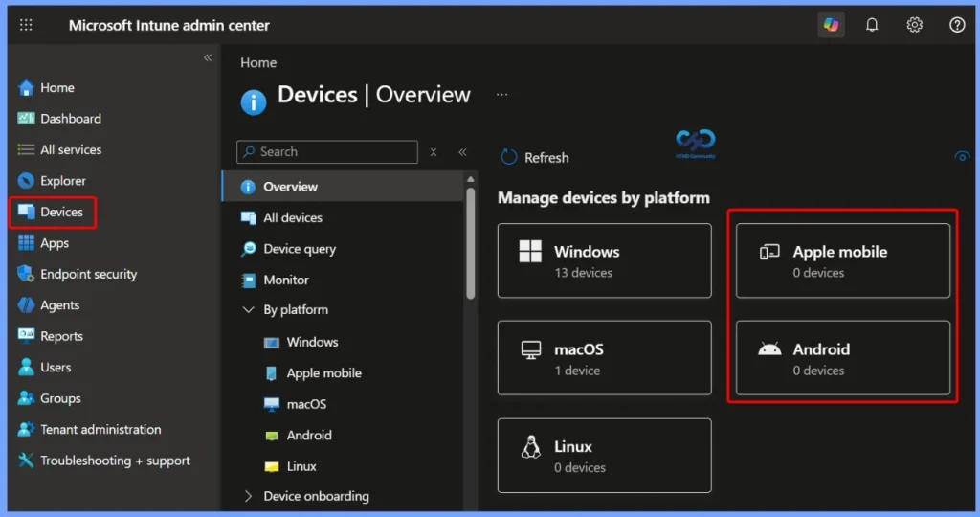This screenshot has width=980, height=517.
Task: Select Devices in the sidebar
Action: (x=53, y=212)
